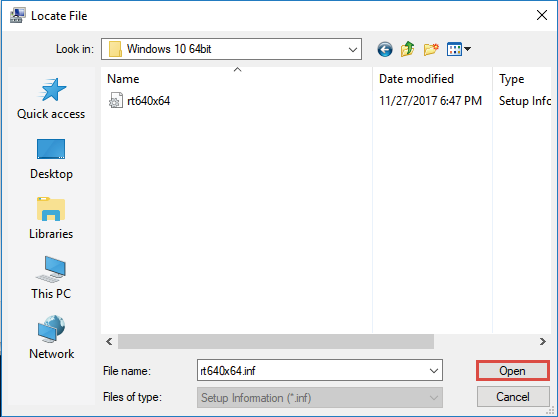Click the Open button
The height and width of the screenshot is (417, 558).
tap(512, 371)
